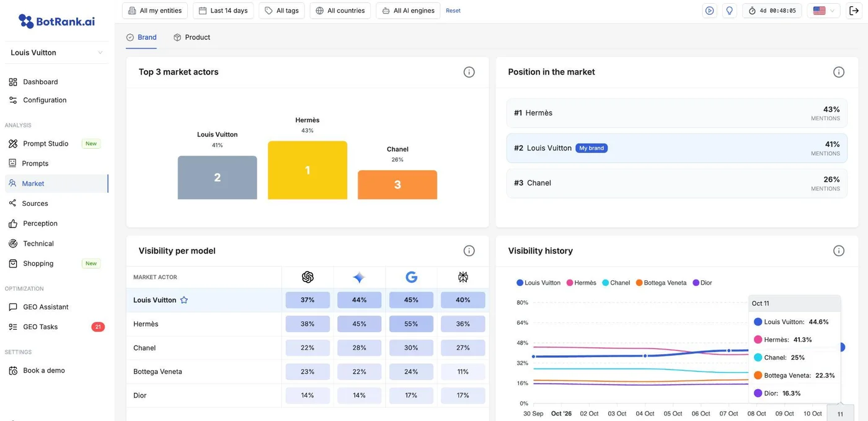Click Book a demo
The width and height of the screenshot is (868, 421).
43,370
